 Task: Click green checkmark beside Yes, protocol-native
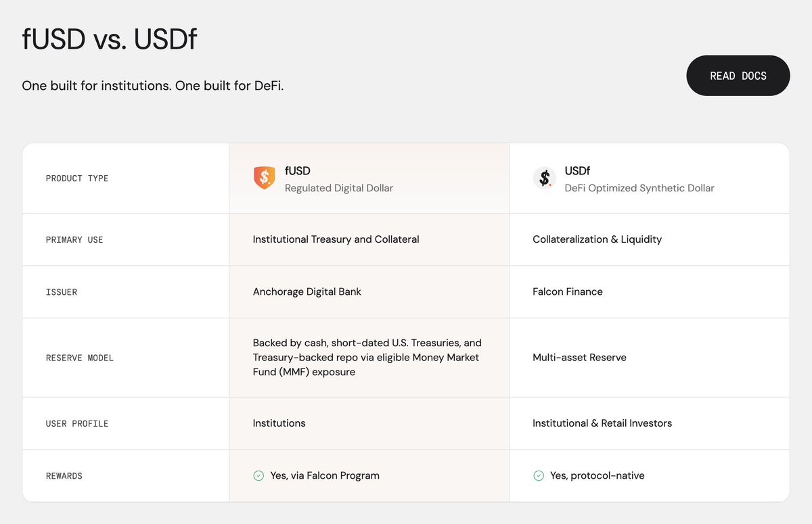pos(539,476)
